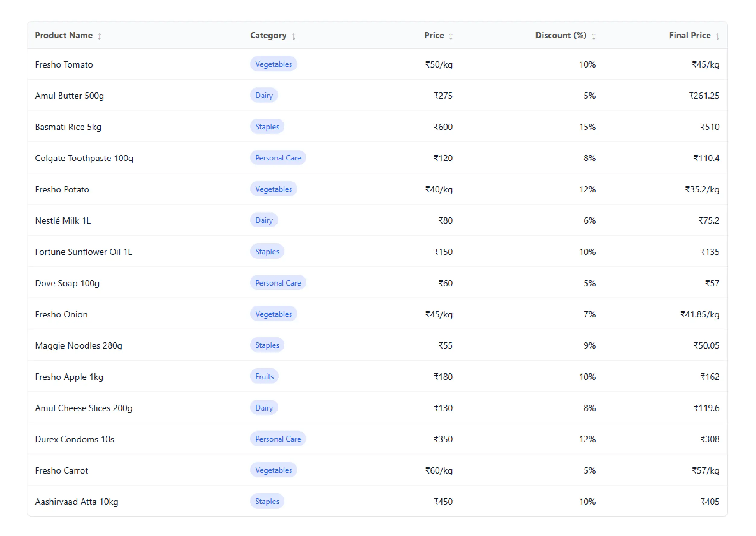Click the 9% discount for Maggie Noodles
The width and height of the screenshot is (756, 536).
click(x=589, y=346)
